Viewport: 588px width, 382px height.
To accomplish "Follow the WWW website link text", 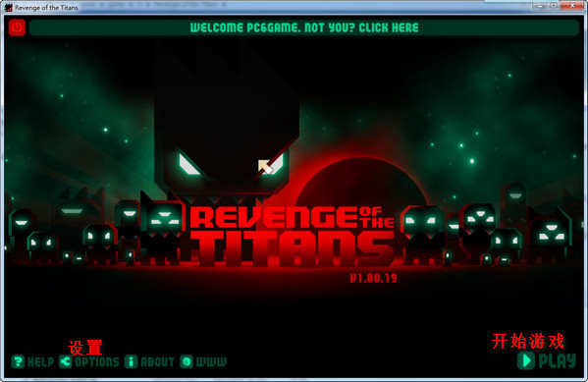I will (211, 361).
